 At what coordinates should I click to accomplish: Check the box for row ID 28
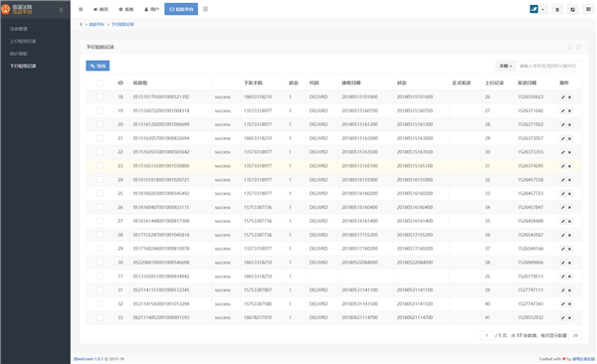[x=99, y=235]
